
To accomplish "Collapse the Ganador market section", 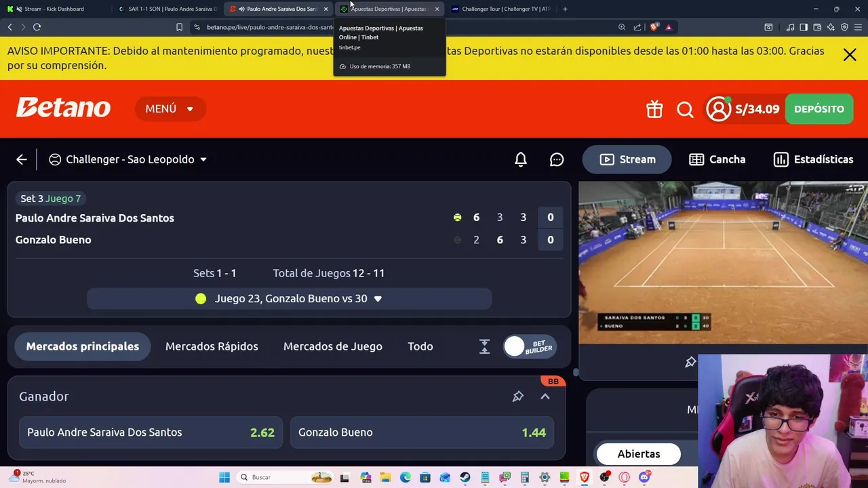I will point(545,396).
